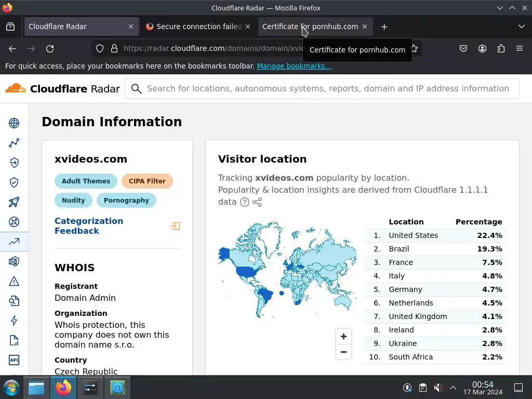Click the Categorization Feedback arrow icon
This screenshot has height=399, width=532.
pos(175,226)
